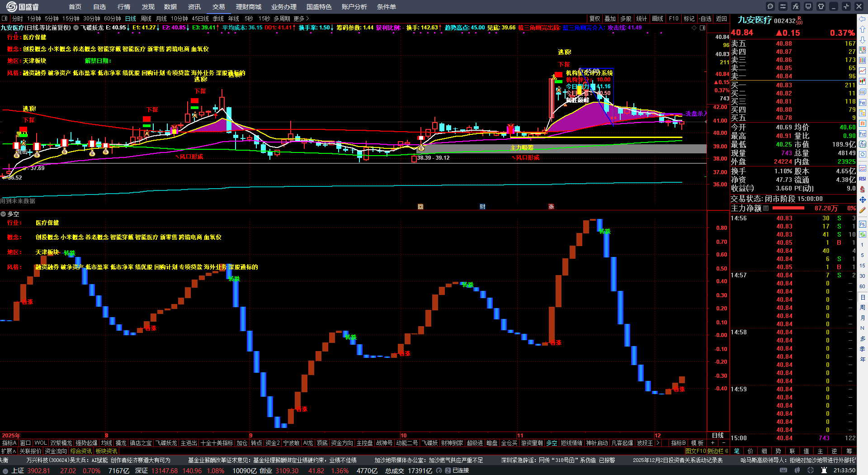Click the left back arrow in right sidebar
The image size is (868, 475).
point(863,19)
